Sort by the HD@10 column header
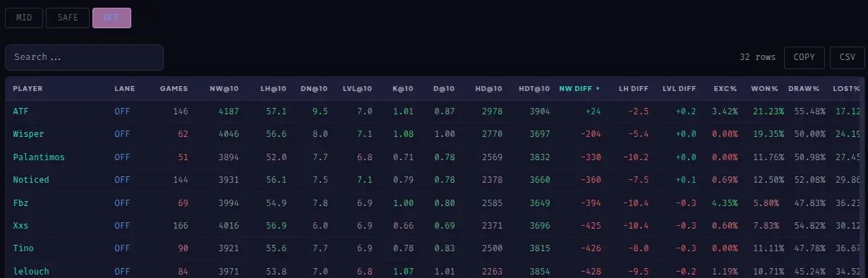The image size is (868, 278). point(488,89)
